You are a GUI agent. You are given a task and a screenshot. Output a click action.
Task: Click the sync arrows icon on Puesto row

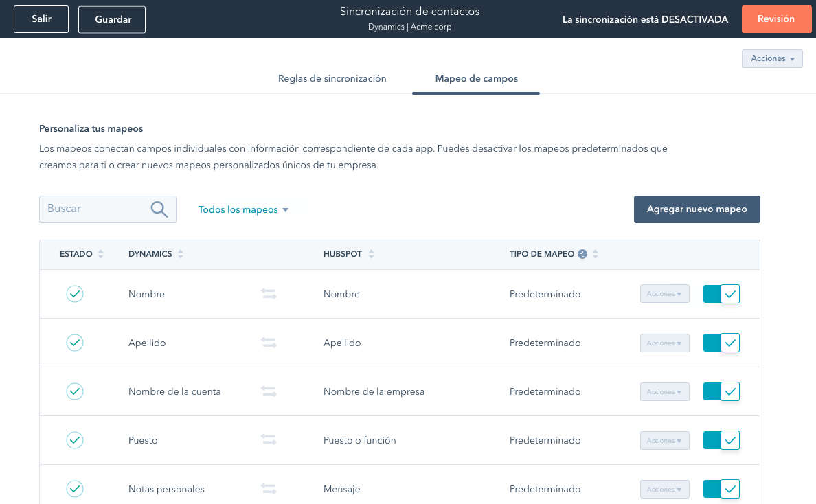(x=268, y=440)
